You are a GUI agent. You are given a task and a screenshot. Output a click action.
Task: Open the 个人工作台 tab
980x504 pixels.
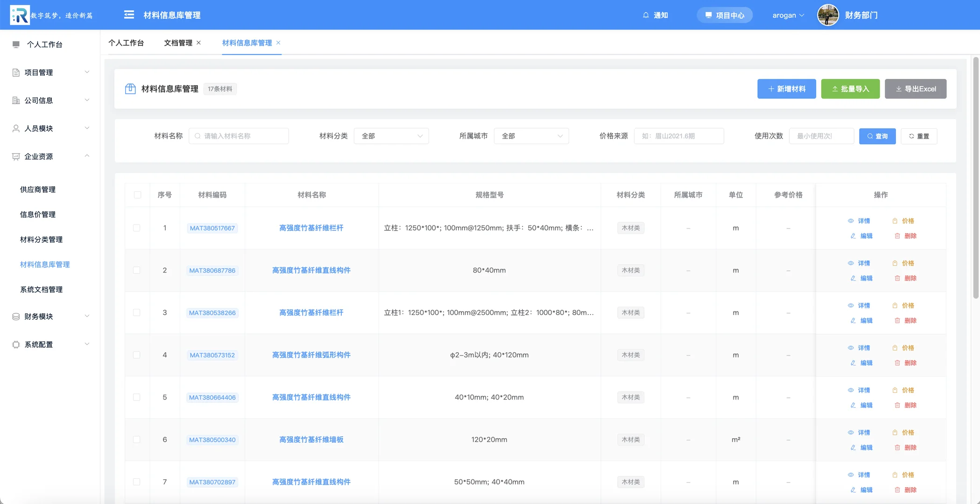tap(127, 42)
